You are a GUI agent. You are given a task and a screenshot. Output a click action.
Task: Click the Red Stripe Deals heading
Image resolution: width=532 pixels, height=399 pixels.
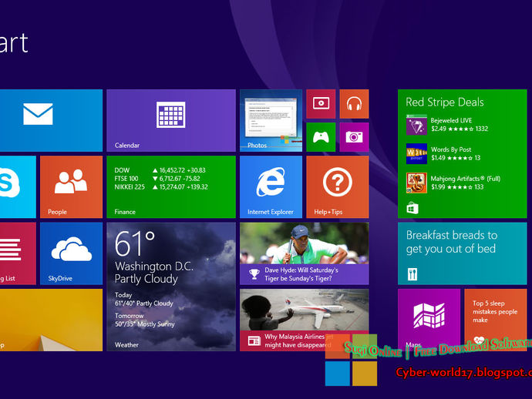pos(444,102)
